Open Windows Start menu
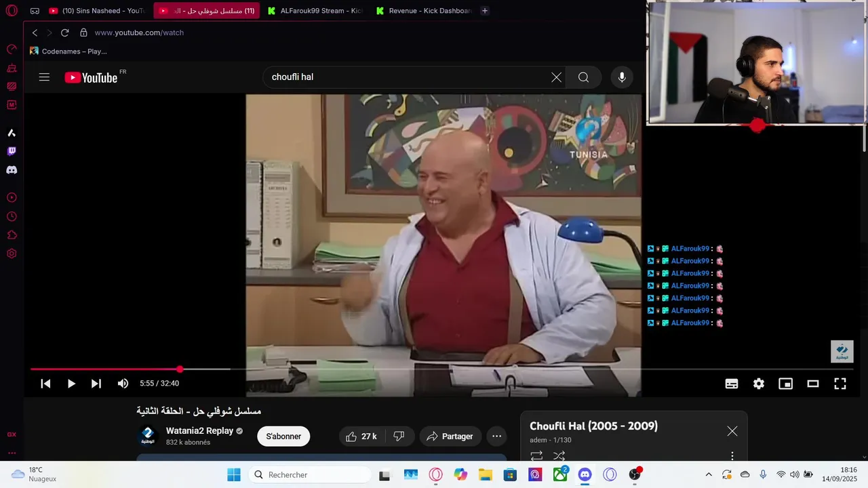868x488 pixels. coord(233,474)
